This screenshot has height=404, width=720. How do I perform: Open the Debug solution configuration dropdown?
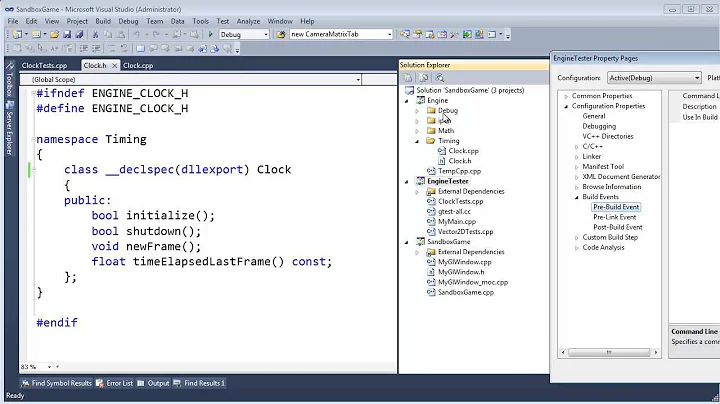pos(265,34)
